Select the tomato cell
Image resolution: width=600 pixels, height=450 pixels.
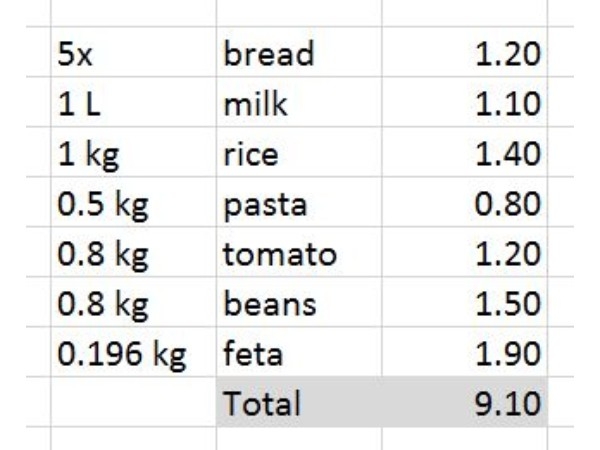point(299,252)
